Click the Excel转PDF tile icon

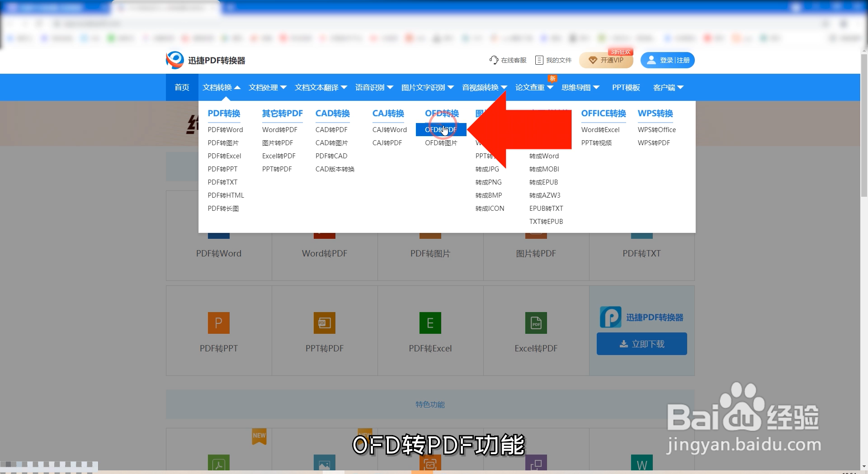tap(536, 322)
